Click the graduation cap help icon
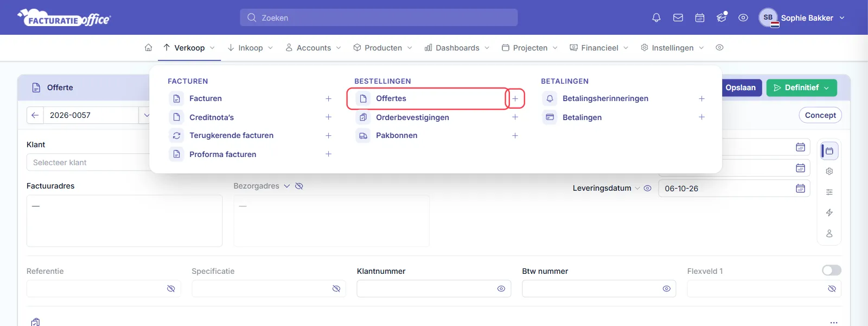The height and width of the screenshot is (326, 868). (722, 17)
